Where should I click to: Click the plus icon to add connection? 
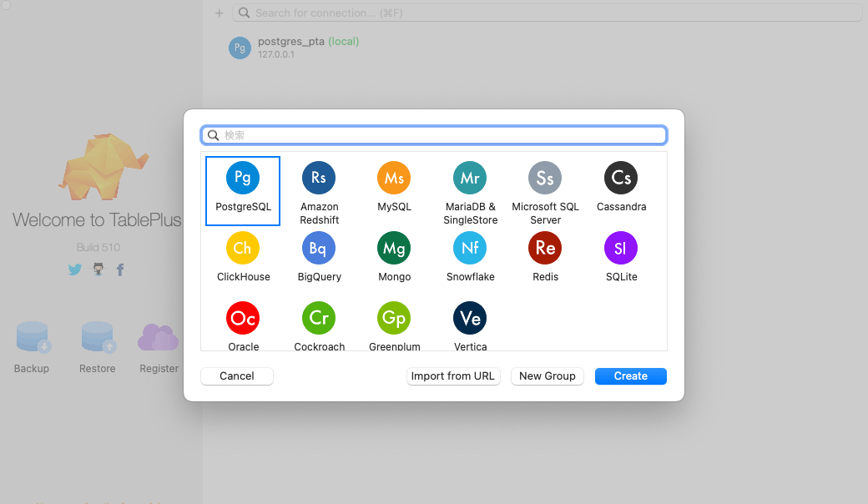(220, 13)
